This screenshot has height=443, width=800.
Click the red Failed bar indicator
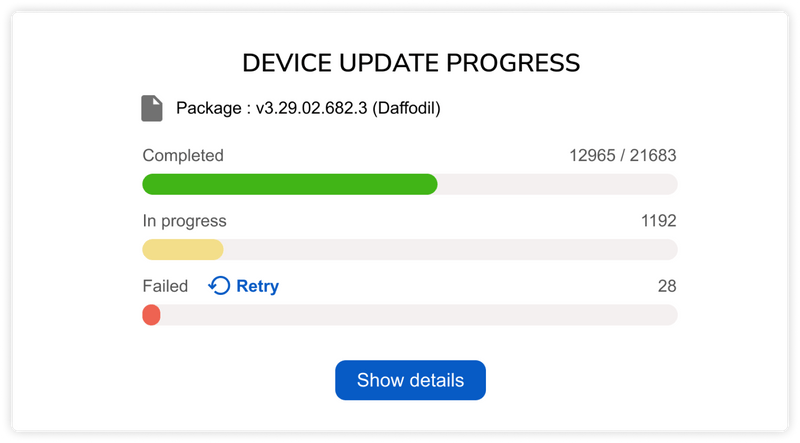[x=152, y=315]
